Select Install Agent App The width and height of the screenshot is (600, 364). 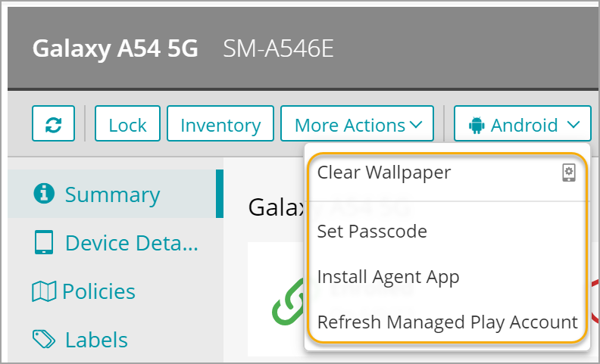click(x=388, y=277)
